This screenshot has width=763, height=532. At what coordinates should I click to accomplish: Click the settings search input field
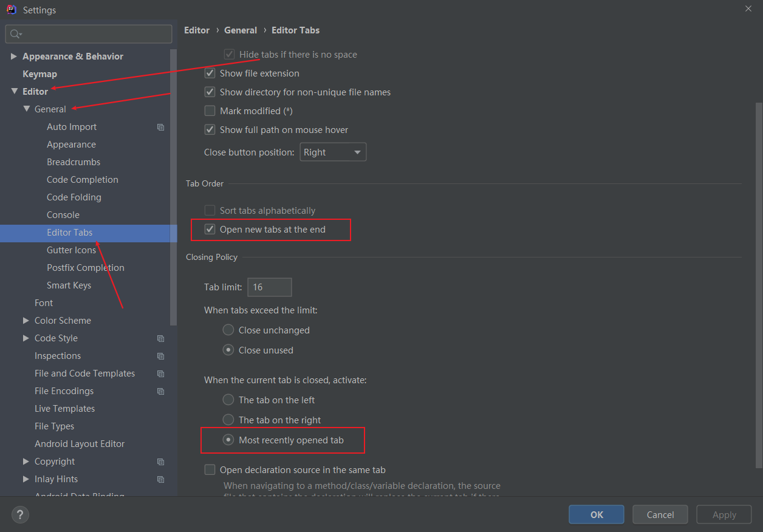89,34
